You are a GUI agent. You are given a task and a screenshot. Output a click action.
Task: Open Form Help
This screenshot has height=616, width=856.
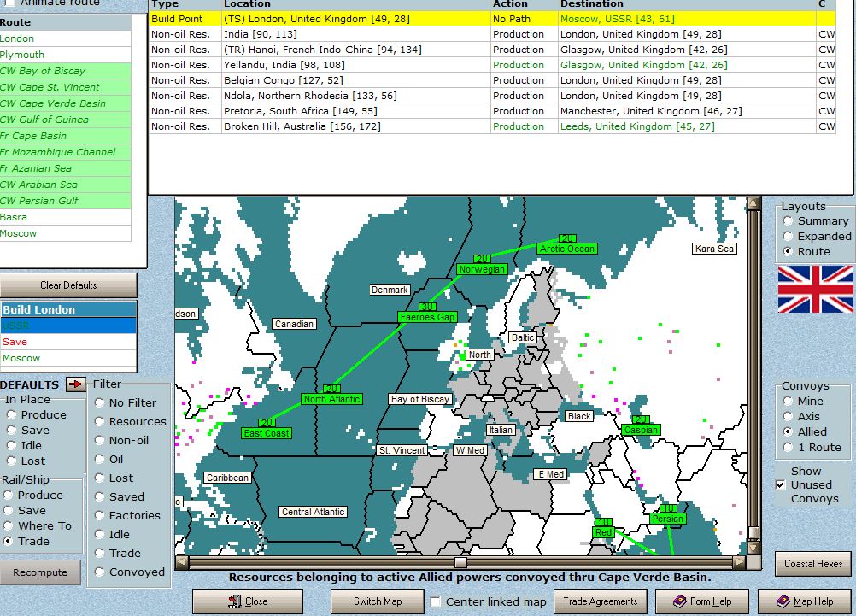coord(702,601)
